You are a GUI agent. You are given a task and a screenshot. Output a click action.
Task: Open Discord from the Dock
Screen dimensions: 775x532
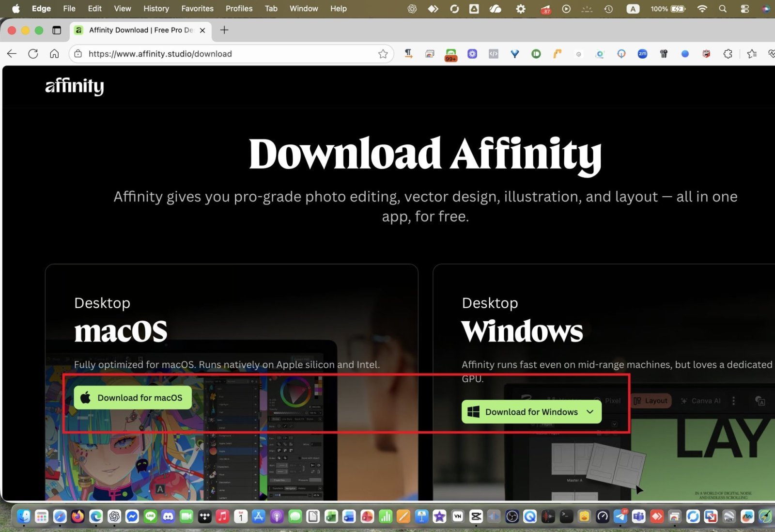[168, 516]
